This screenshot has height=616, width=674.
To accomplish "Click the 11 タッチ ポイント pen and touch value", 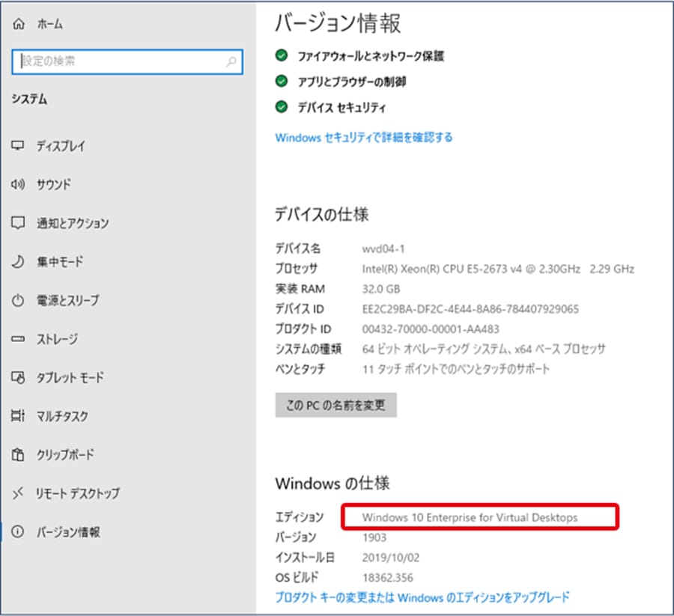I will click(x=456, y=369).
